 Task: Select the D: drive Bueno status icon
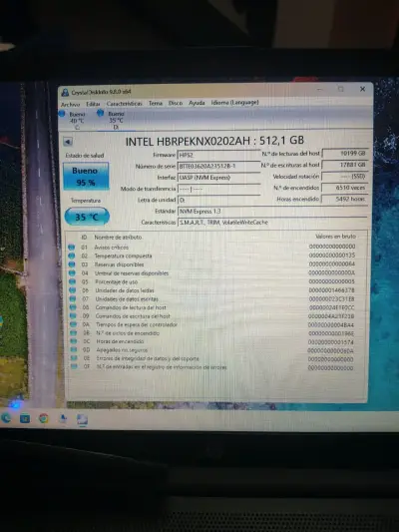[101, 113]
